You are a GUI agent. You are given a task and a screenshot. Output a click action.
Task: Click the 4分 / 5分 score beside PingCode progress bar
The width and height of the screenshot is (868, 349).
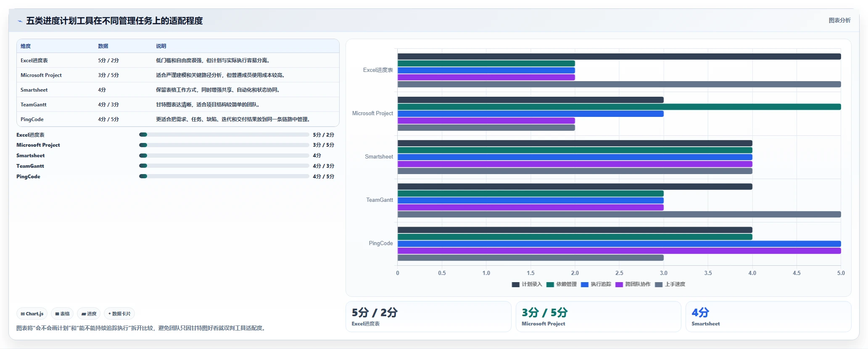[323, 177]
